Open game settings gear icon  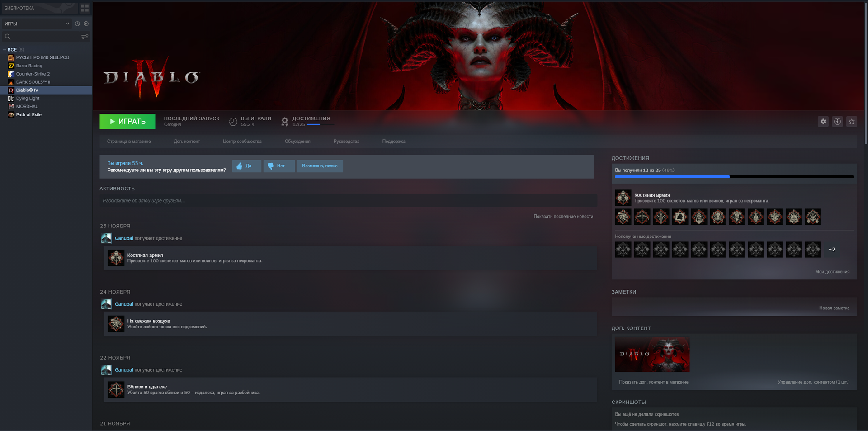[823, 121]
